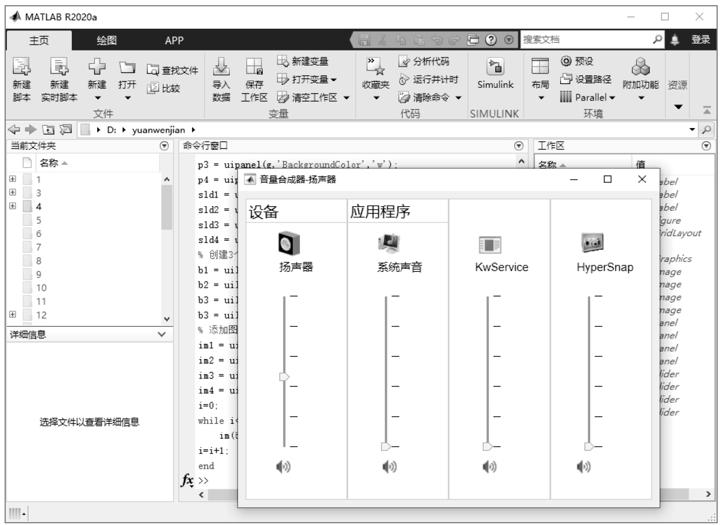Switch to the APP tab
Image resolution: width=720 pixels, height=525 pixels.
point(174,40)
